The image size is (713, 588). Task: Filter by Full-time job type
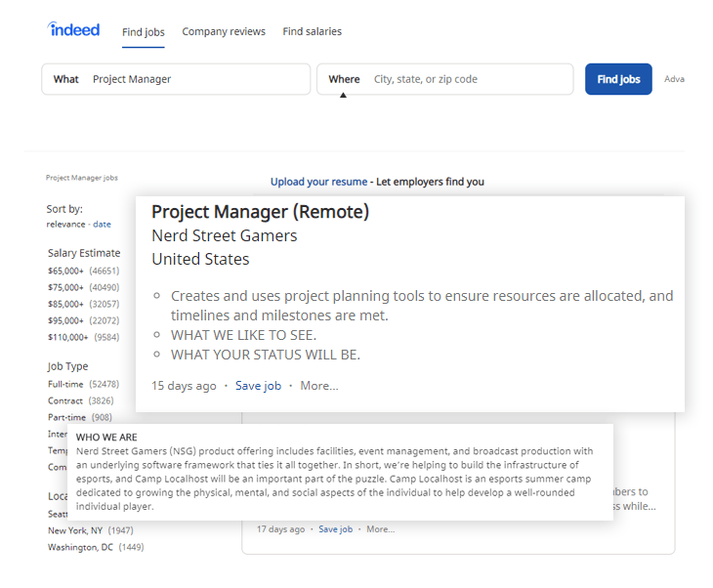coord(83,384)
